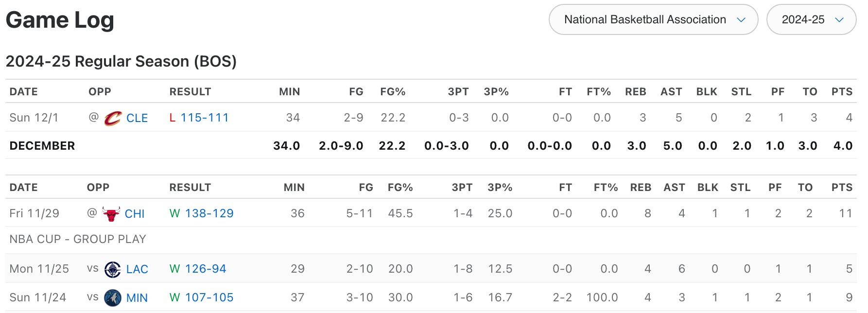Click the first DATE column header
This screenshot has height=313, width=868.
point(23,92)
